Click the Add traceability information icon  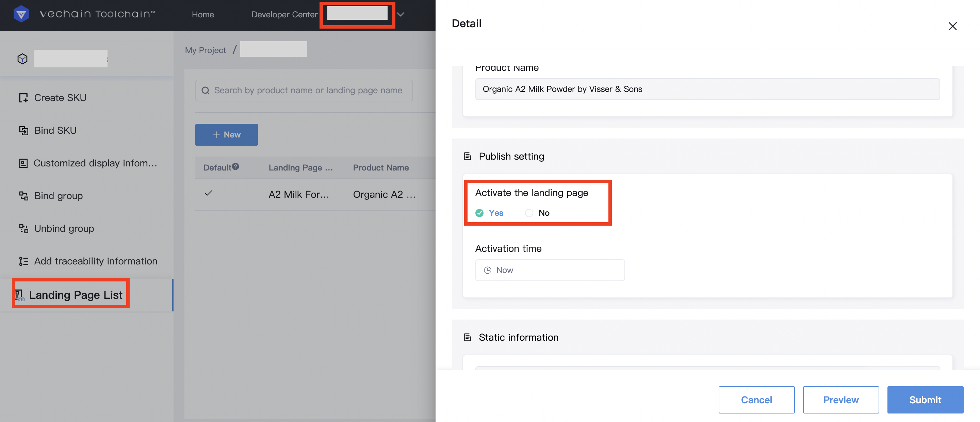tap(23, 261)
